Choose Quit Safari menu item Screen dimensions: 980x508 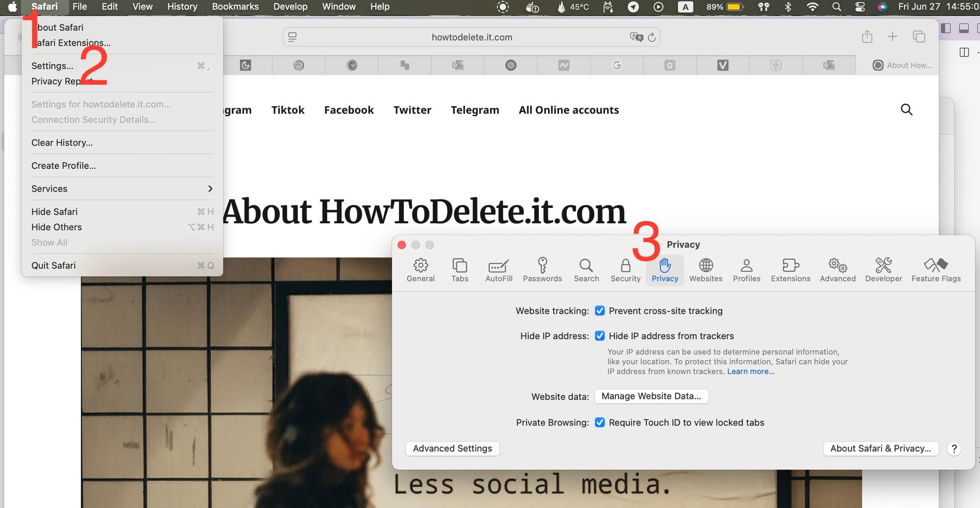coord(122,265)
